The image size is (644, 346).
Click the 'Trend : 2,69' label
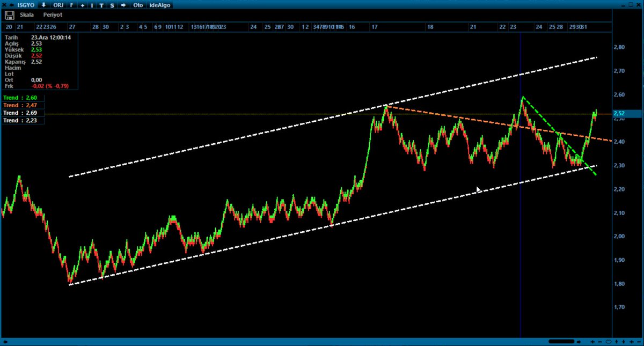21,113
